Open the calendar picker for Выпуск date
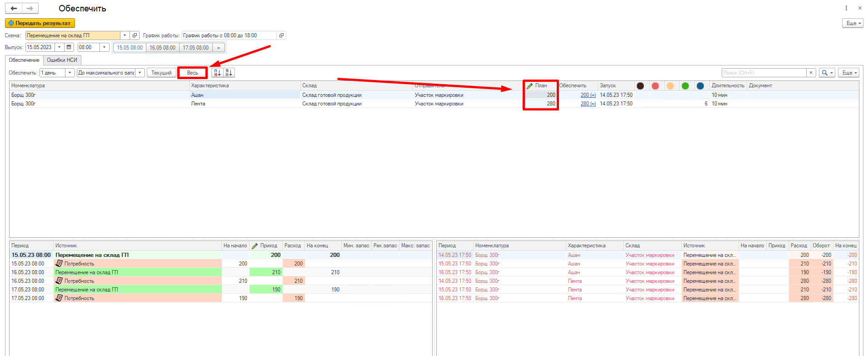The image size is (868, 356). click(69, 47)
